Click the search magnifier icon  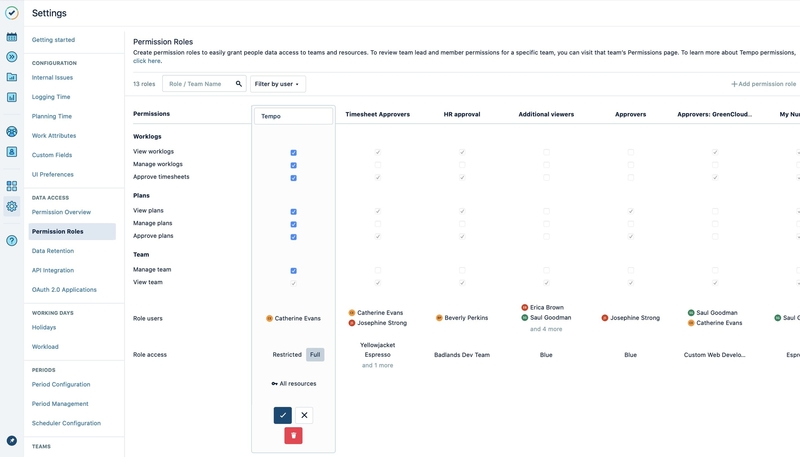[239, 84]
